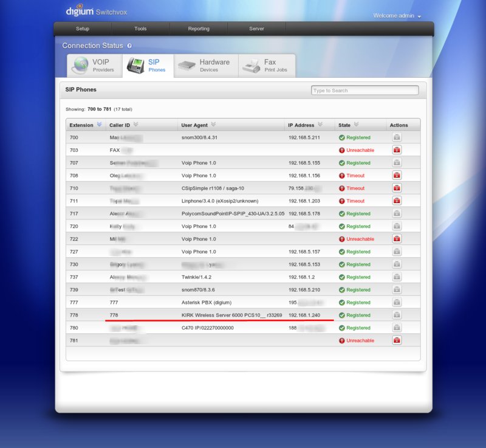Screen dimensions: 486x448
Task: Select the SIP Phones tab
Action: 148,66
